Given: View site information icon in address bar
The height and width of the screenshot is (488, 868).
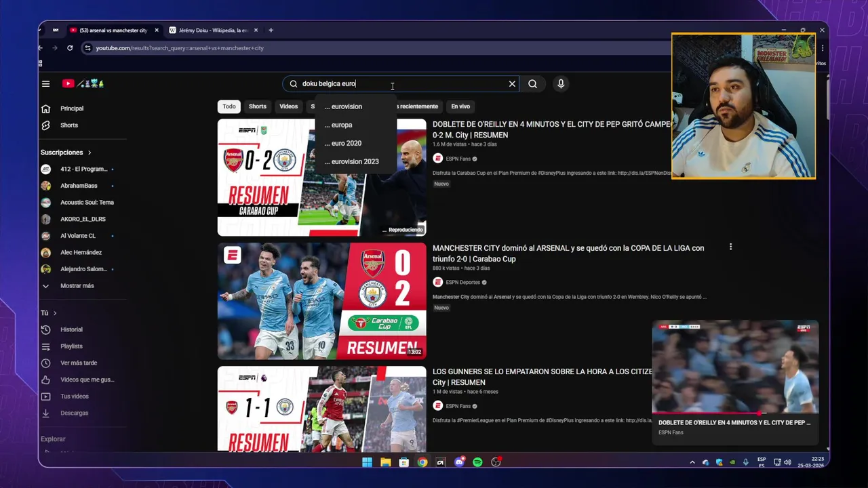Looking at the screenshot, I should click(x=87, y=48).
